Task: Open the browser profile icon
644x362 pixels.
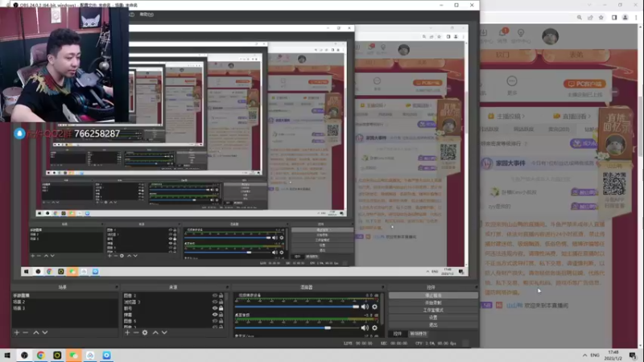Action: pos(625,18)
